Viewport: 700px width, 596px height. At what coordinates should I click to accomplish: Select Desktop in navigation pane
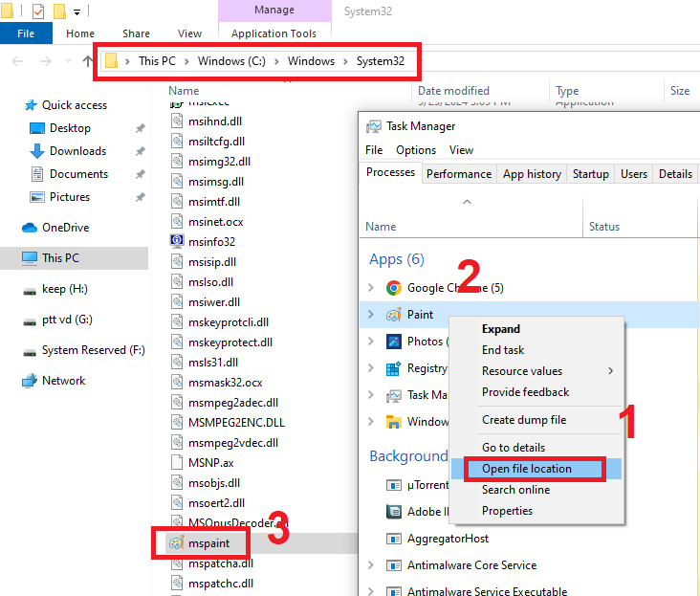[x=70, y=128]
